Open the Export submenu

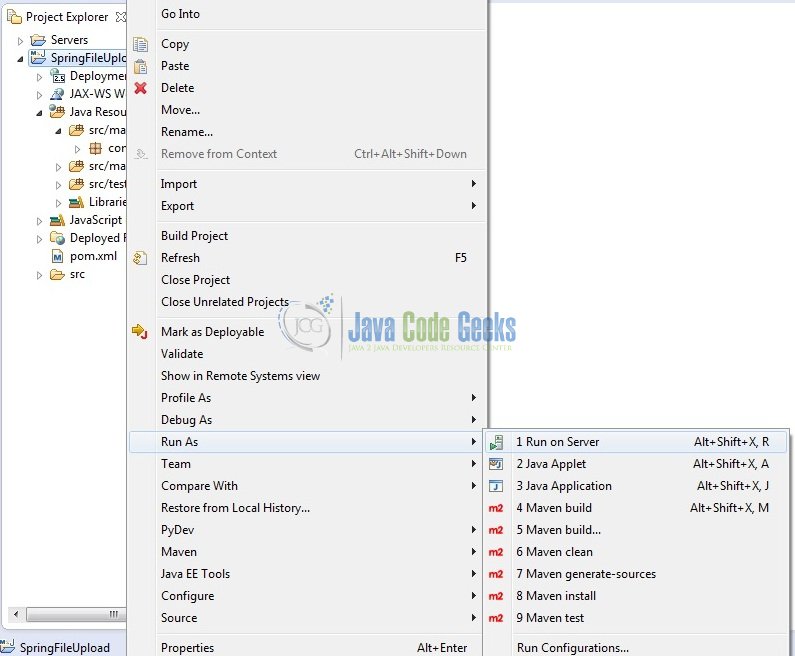click(318, 206)
